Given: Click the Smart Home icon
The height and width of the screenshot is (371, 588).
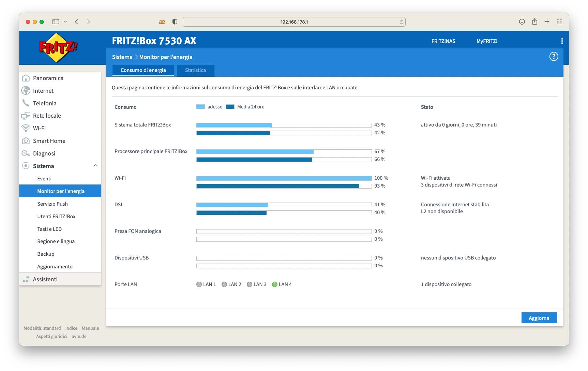Looking at the screenshot, I should tap(26, 141).
